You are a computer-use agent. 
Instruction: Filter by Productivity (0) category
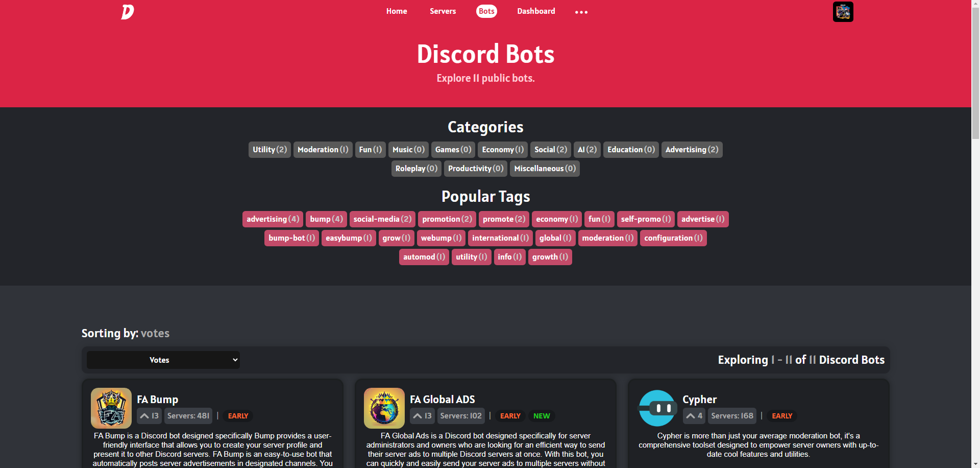(476, 169)
